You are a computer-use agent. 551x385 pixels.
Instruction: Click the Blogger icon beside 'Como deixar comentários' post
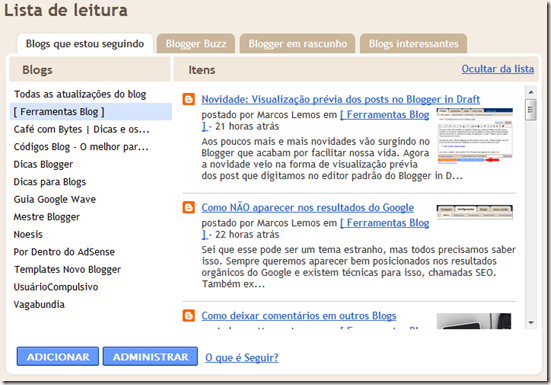point(189,315)
